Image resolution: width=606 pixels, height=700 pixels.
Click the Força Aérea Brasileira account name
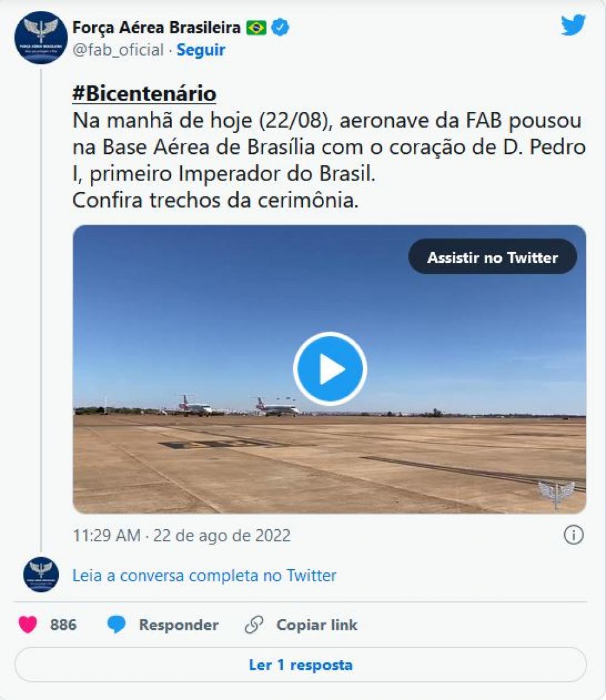click(x=156, y=28)
